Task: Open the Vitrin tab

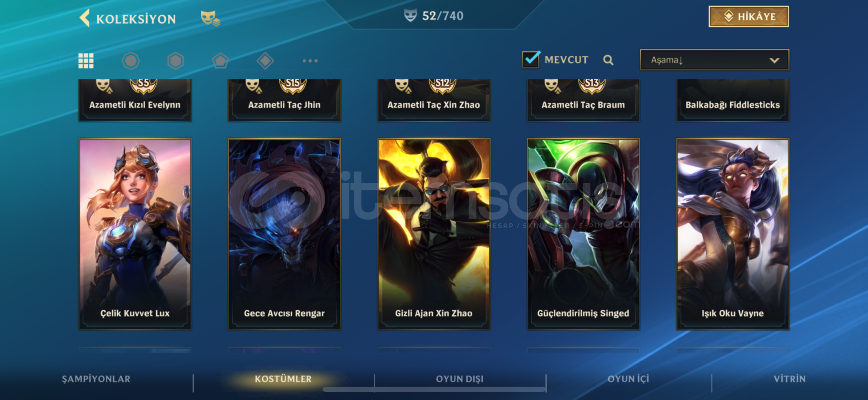Action: (789, 379)
